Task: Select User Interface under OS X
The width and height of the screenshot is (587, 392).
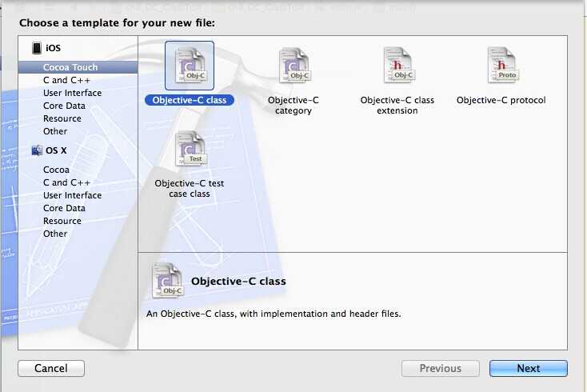Action: click(x=72, y=195)
